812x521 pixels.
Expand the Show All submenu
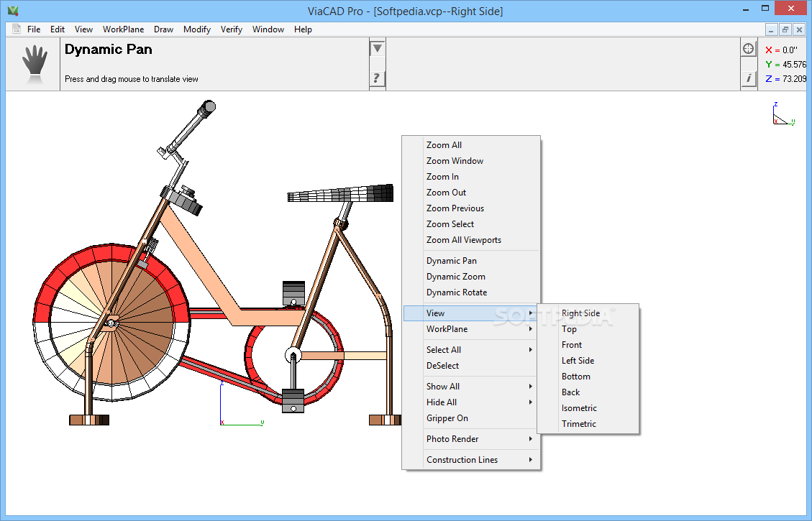coord(471,387)
